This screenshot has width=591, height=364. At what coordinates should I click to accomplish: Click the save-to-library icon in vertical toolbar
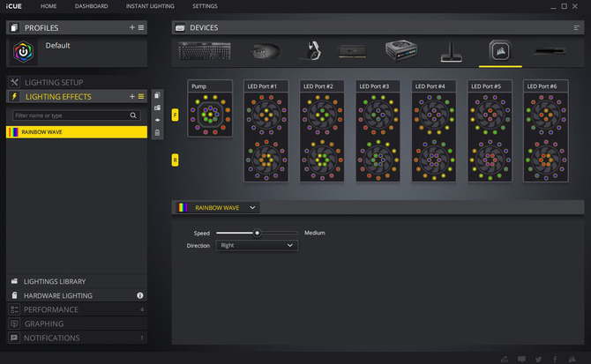pyautogui.click(x=157, y=108)
